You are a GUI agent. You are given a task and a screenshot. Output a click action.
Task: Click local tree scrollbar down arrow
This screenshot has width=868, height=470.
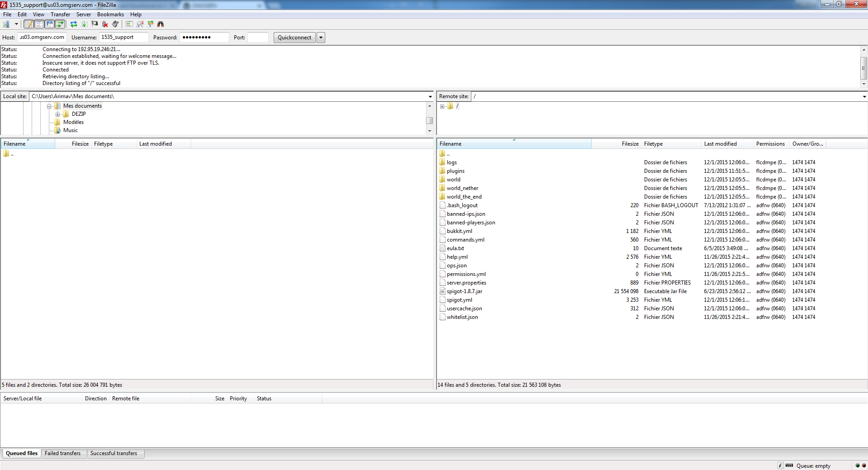(430, 131)
